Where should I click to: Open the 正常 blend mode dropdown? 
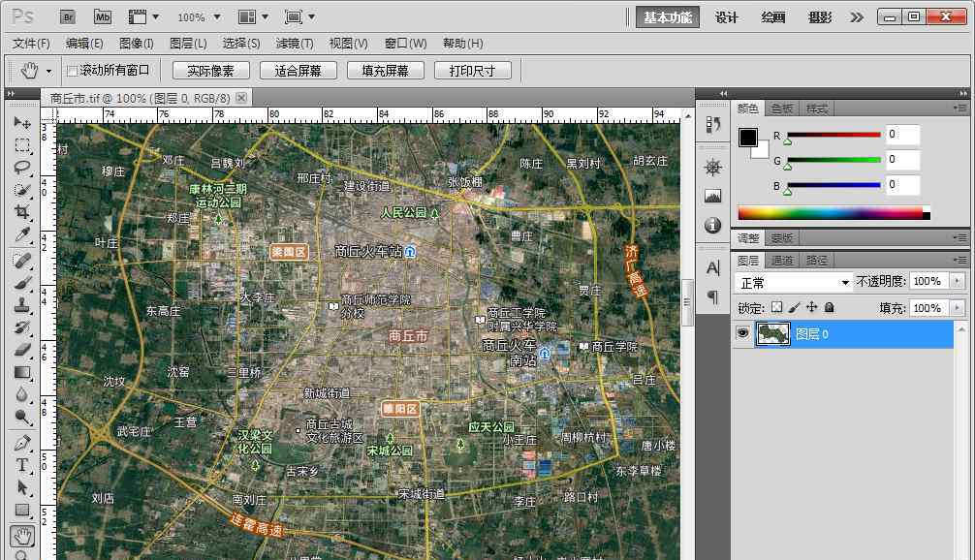pos(795,282)
